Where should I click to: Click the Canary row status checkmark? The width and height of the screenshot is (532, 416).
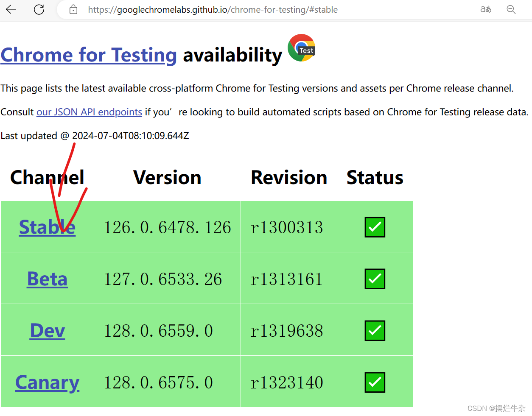[x=375, y=382]
